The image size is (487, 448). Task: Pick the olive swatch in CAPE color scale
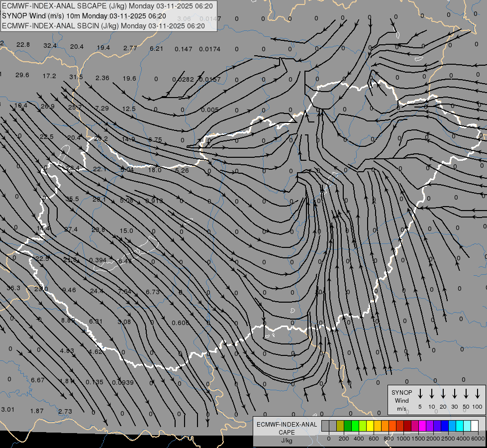[340, 426]
